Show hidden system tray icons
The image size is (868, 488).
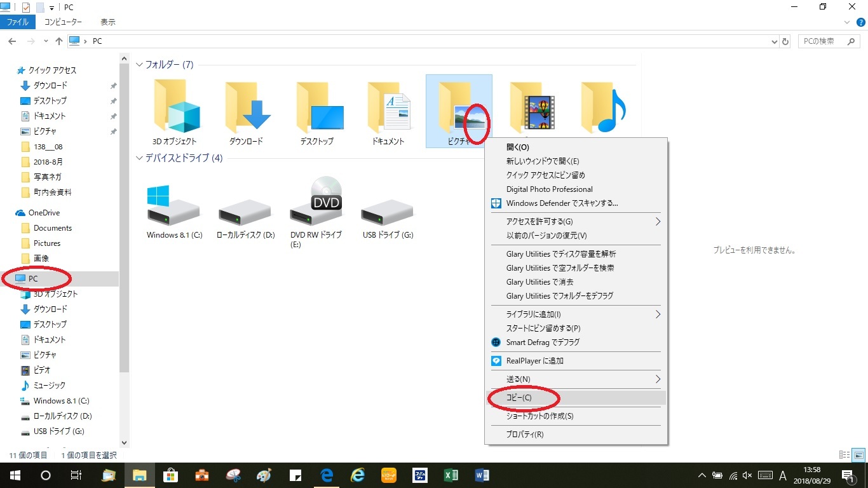pyautogui.click(x=702, y=475)
